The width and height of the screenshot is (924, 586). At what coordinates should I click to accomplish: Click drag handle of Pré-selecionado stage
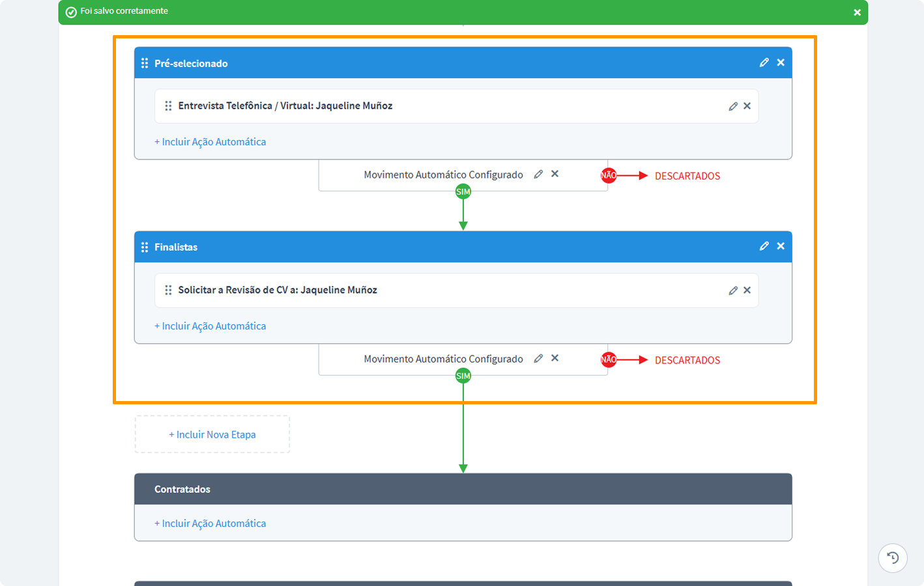coord(145,63)
